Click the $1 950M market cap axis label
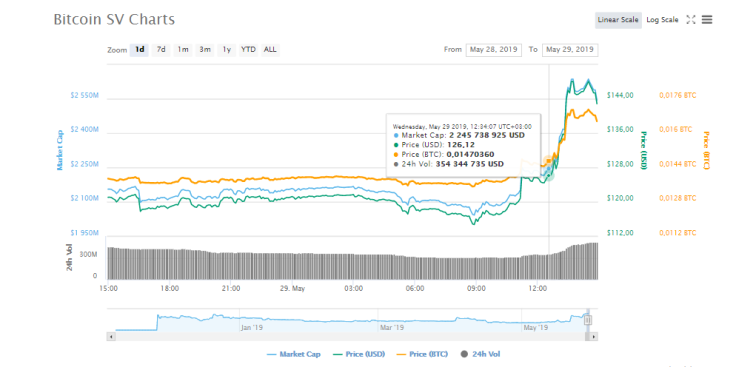Screen dimensions: 736x367 pos(84,233)
